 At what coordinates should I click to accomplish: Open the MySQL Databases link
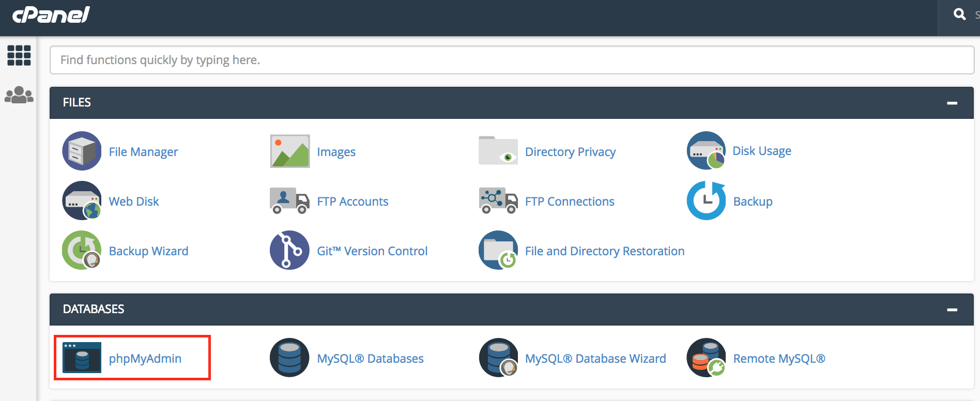coord(370,359)
